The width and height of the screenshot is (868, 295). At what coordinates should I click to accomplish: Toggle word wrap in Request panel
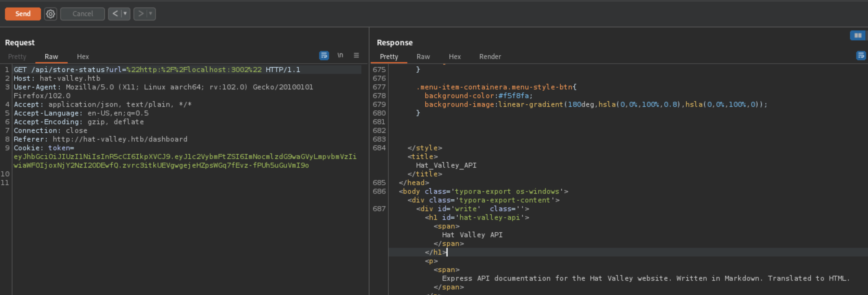click(x=324, y=56)
